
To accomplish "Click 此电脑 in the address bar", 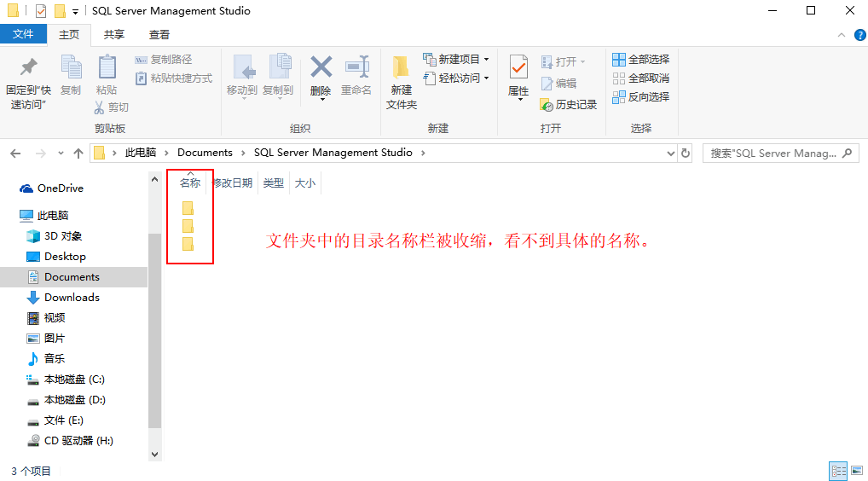I will tap(141, 153).
